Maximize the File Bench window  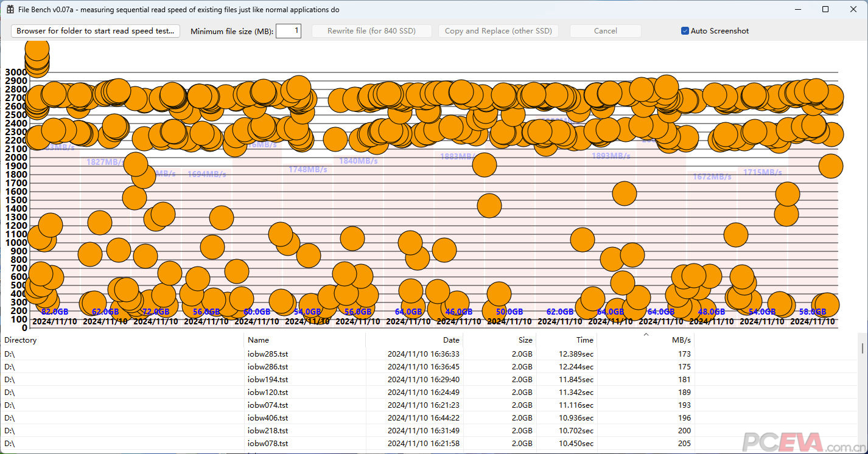(825, 10)
